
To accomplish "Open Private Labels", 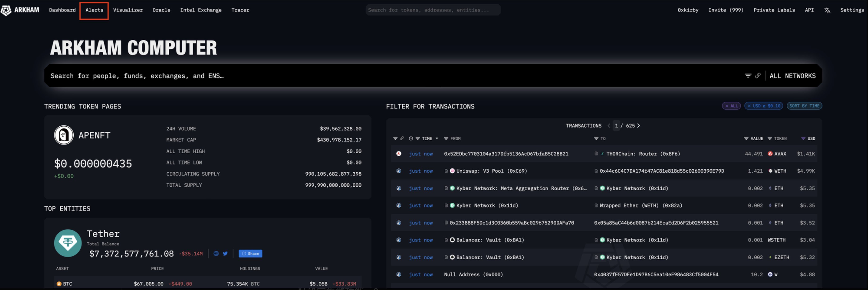I will tap(774, 10).
